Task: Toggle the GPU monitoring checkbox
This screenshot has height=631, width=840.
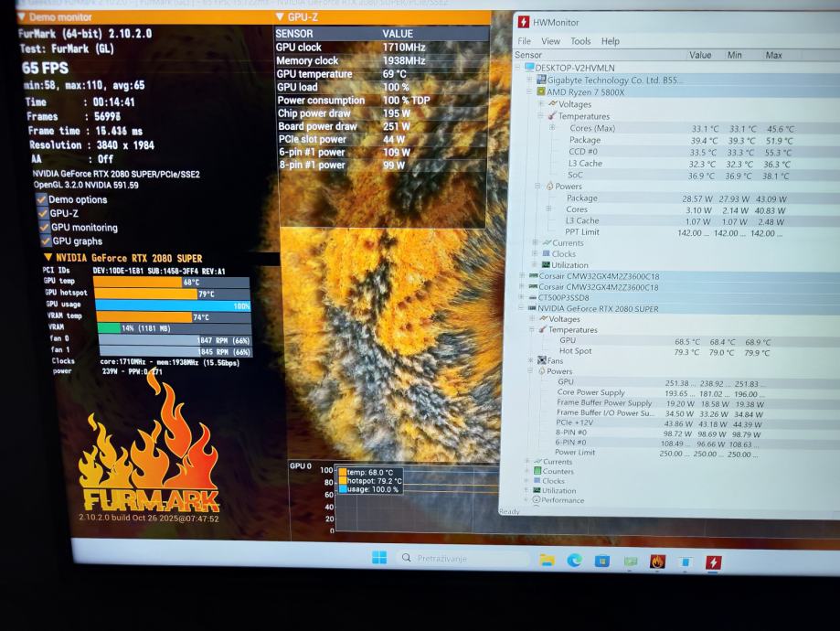Action: (45, 227)
